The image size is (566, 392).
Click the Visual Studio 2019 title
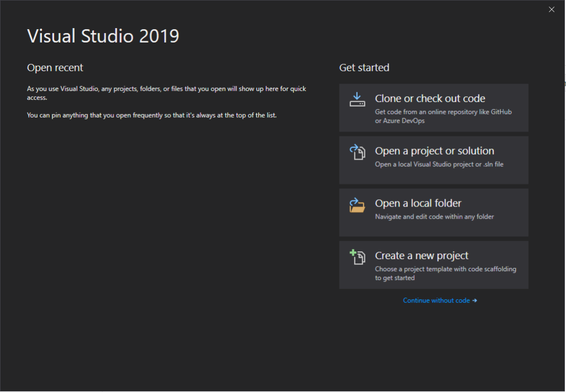pyautogui.click(x=103, y=36)
